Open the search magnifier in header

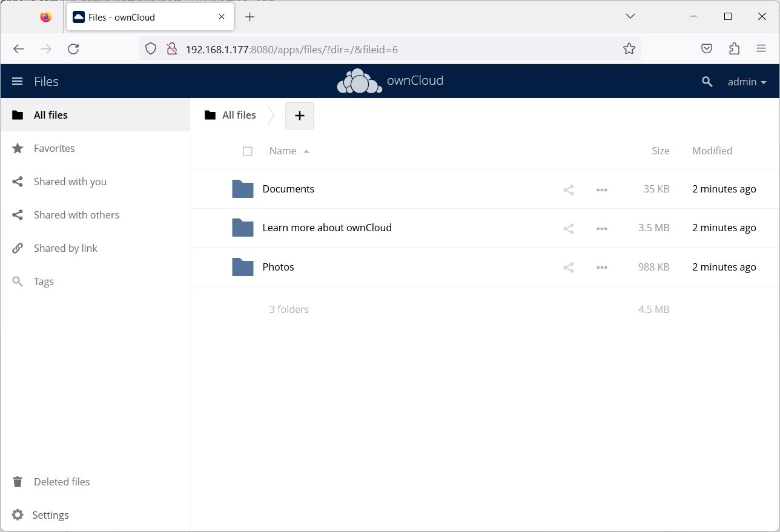tap(707, 82)
